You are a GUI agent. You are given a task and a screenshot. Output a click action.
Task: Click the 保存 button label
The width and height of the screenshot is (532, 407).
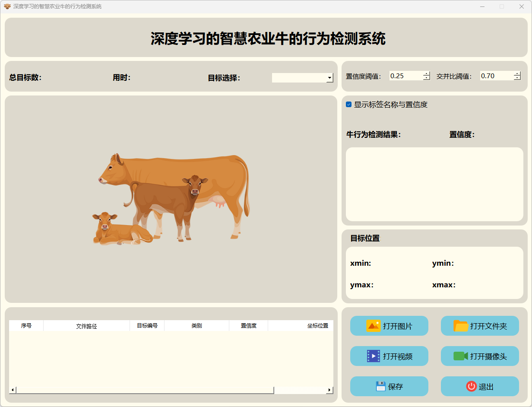click(396, 387)
